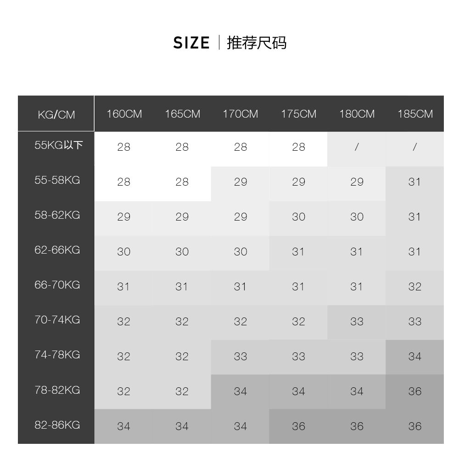Viewport: 459px width, 476px height.
Task: Select the 74-78KG row label
Action: (x=57, y=355)
